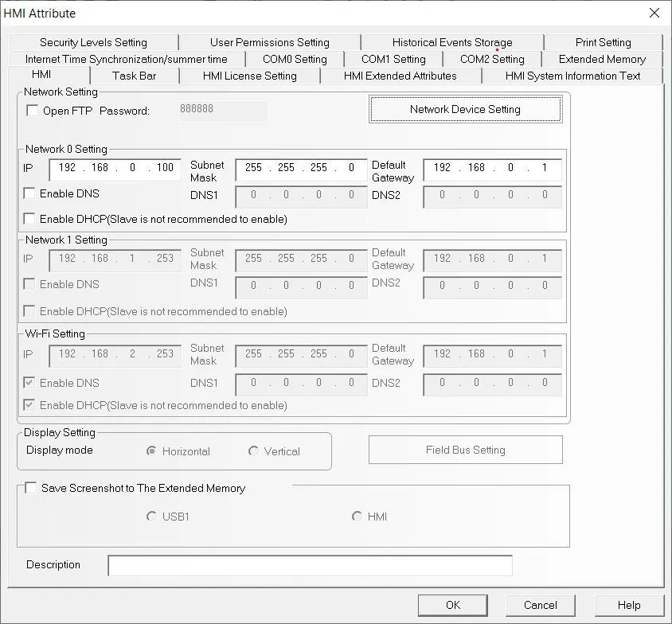Click Network 0 IP address field
This screenshot has width=672, height=624.
[115, 170]
